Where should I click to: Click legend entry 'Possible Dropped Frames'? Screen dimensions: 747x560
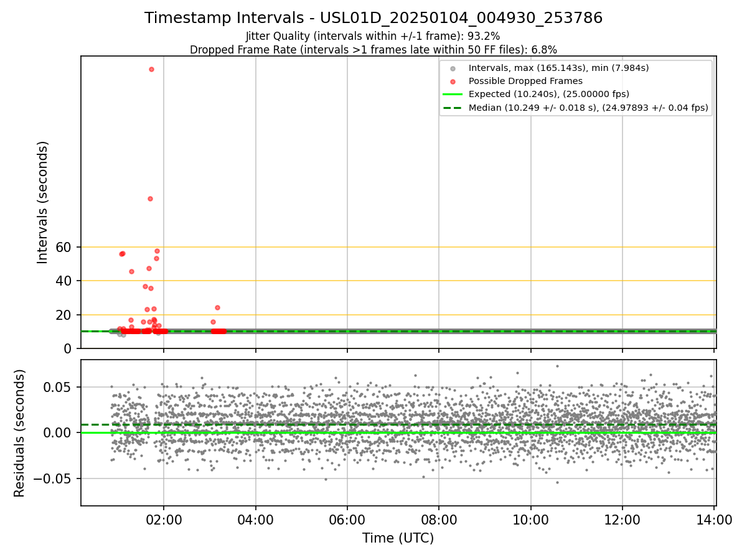[525, 81]
